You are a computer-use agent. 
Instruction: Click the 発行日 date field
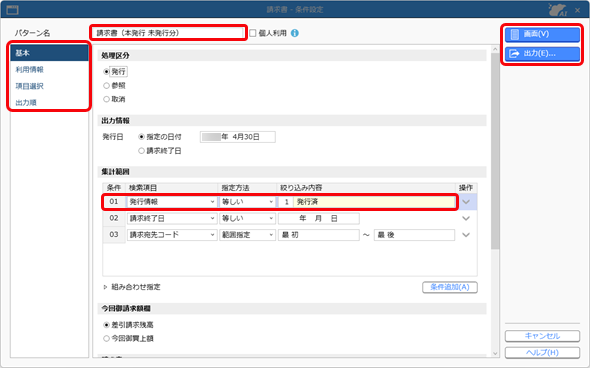(x=238, y=137)
